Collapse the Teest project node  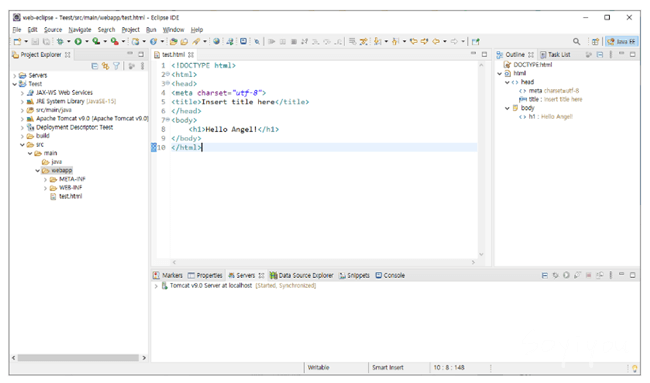point(15,84)
